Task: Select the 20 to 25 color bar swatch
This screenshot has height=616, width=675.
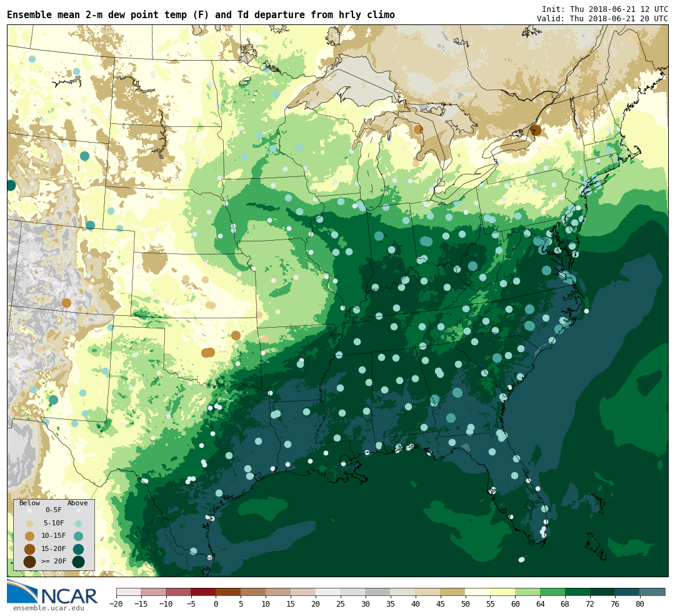Action: pos(328,592)
